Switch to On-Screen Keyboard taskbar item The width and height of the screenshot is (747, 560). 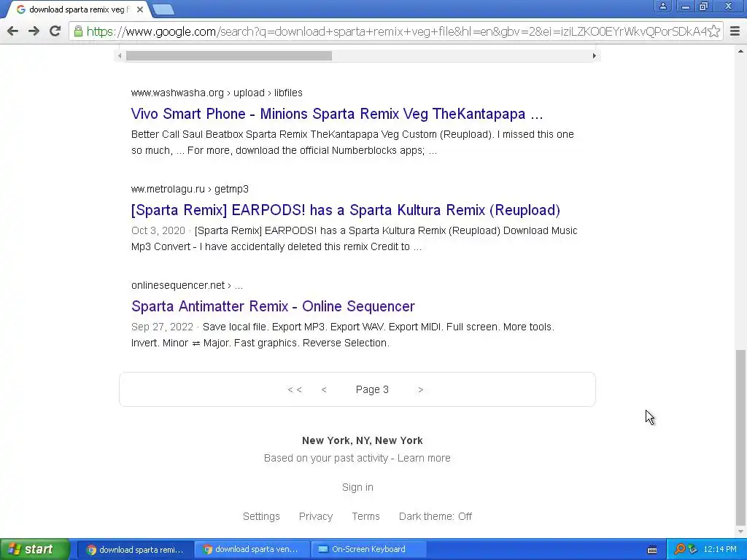[x=368, y=550]
